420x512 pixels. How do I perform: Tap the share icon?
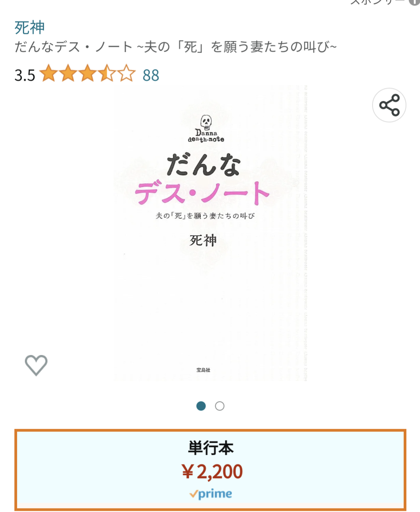pyautogui.click(x=389, y=105)
